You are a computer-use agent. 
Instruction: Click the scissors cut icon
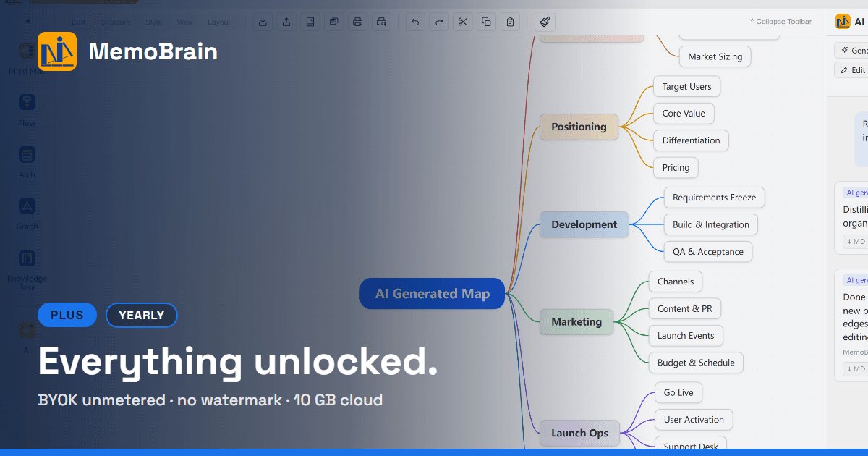coord(462,22)
